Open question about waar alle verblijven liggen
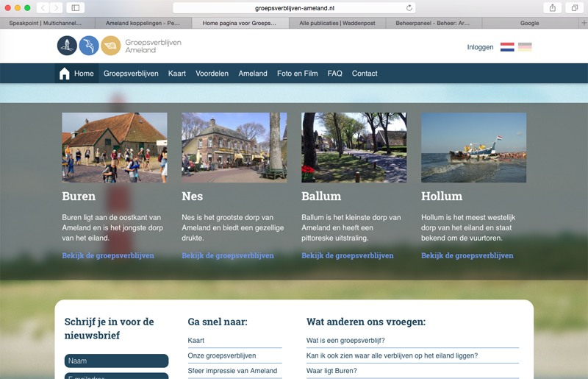588x379 pixels. (392, 355)
